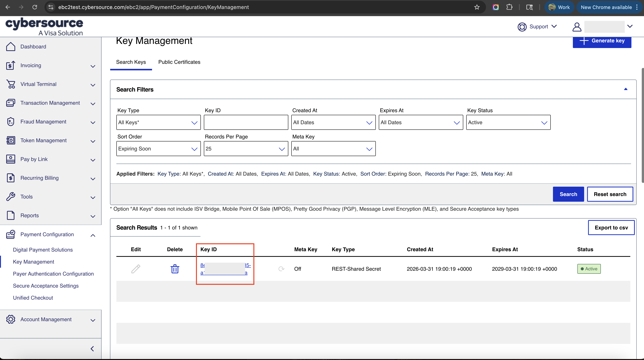Open the user profile icon
Viewport: 644px width, 360px height.
[x=577, y=27]
